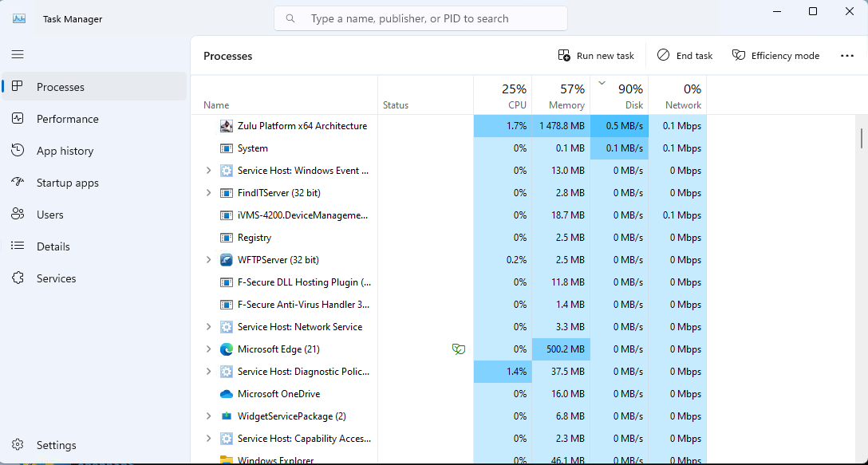Screen dimensions: 868x465
Task: Open the Details page
Action: coord(94,246)
